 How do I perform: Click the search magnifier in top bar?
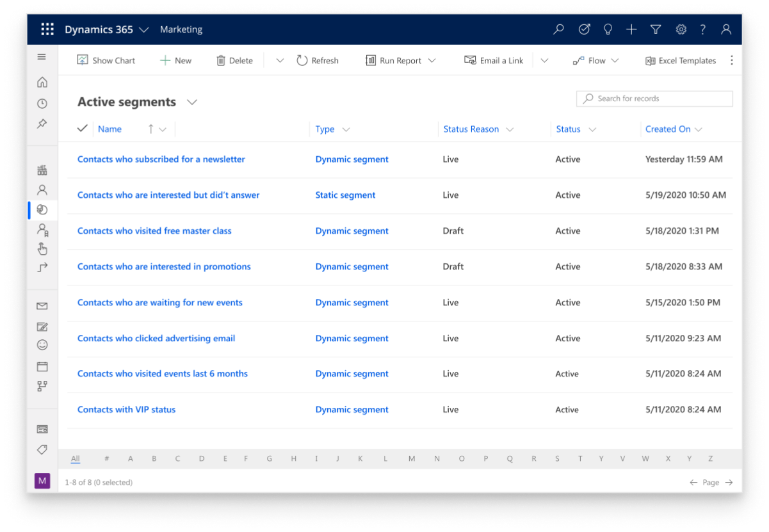[x=558, y=29]
